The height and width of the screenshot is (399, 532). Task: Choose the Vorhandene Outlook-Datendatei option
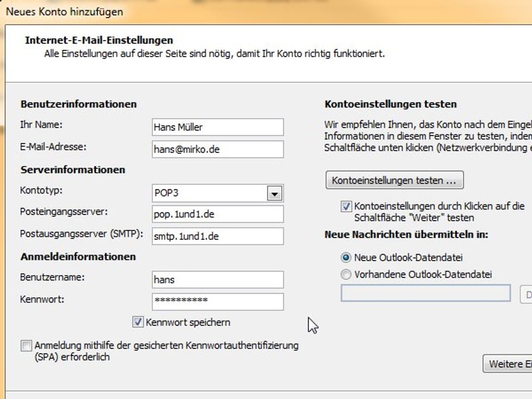[x=346, y=275]
